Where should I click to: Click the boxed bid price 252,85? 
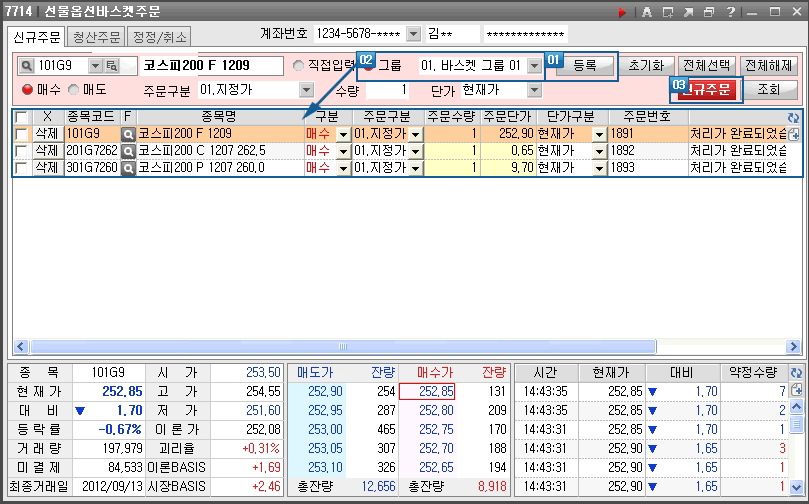(427, 392)
